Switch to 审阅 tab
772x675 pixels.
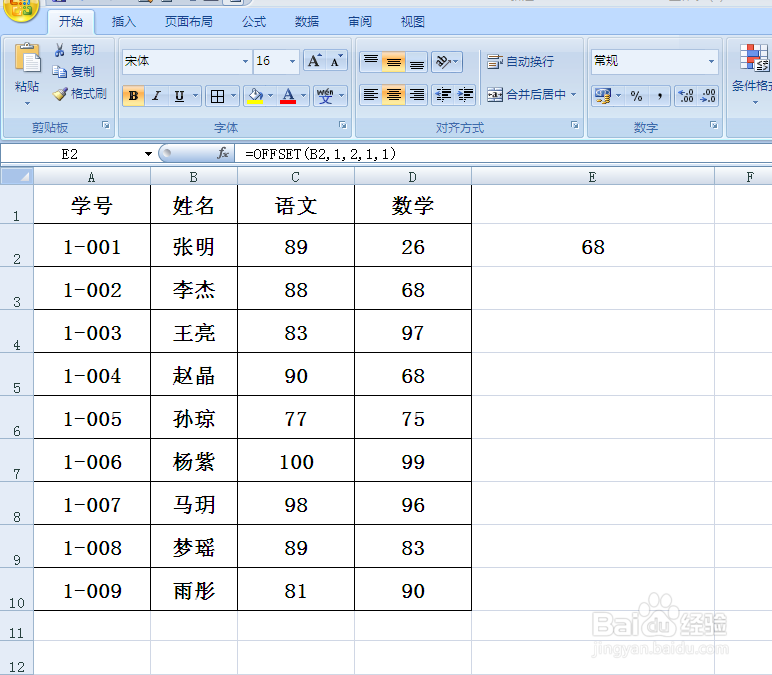360,22
